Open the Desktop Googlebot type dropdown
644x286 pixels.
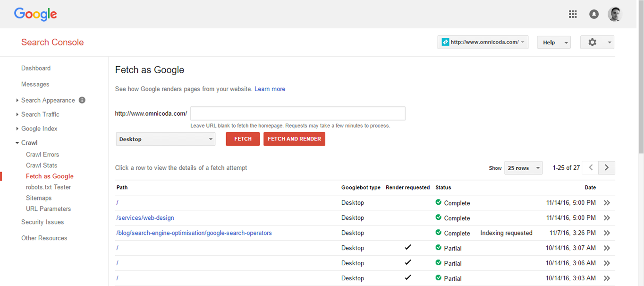click(165, 139)
